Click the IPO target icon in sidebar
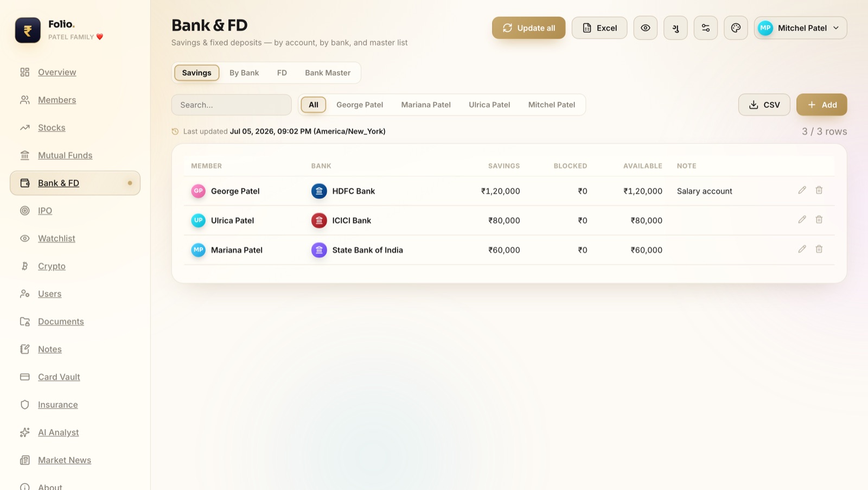868x490 pixels. (x=25, y=211)
